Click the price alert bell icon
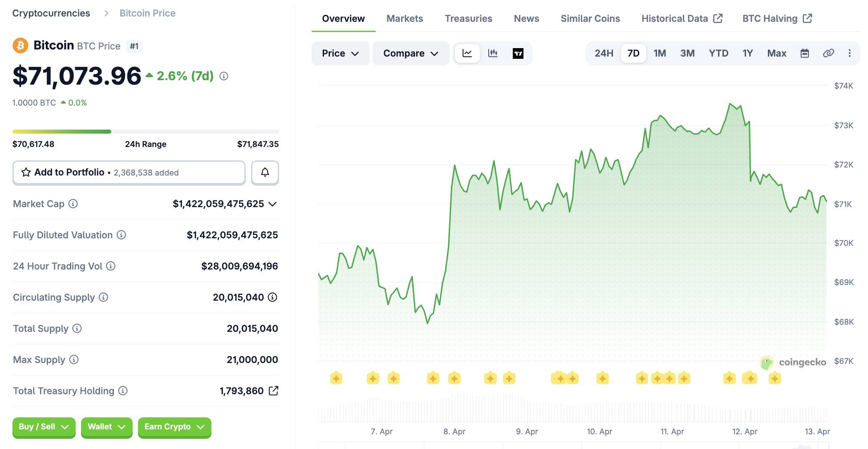The height and width of the screenshot is (449, 868). [265, 172]
